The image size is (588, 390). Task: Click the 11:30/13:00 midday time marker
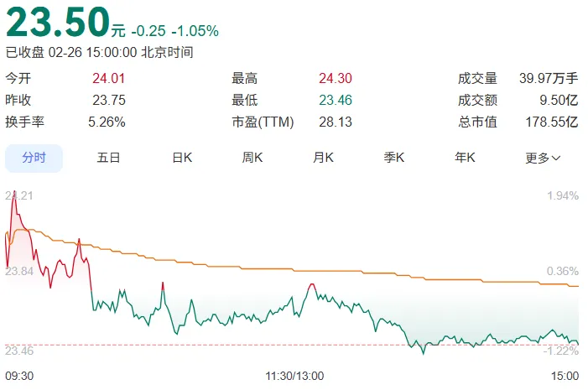coord(294,376)
